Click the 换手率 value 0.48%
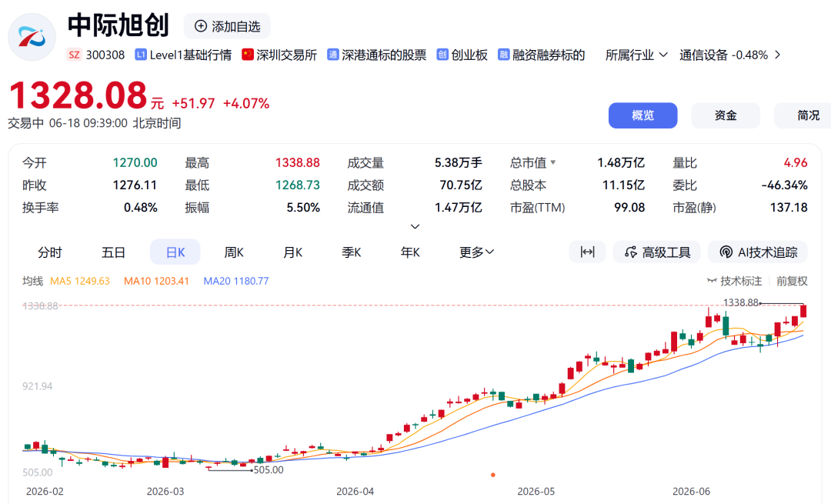This screenshot has height=504, width=831. (x=141, y=207)
